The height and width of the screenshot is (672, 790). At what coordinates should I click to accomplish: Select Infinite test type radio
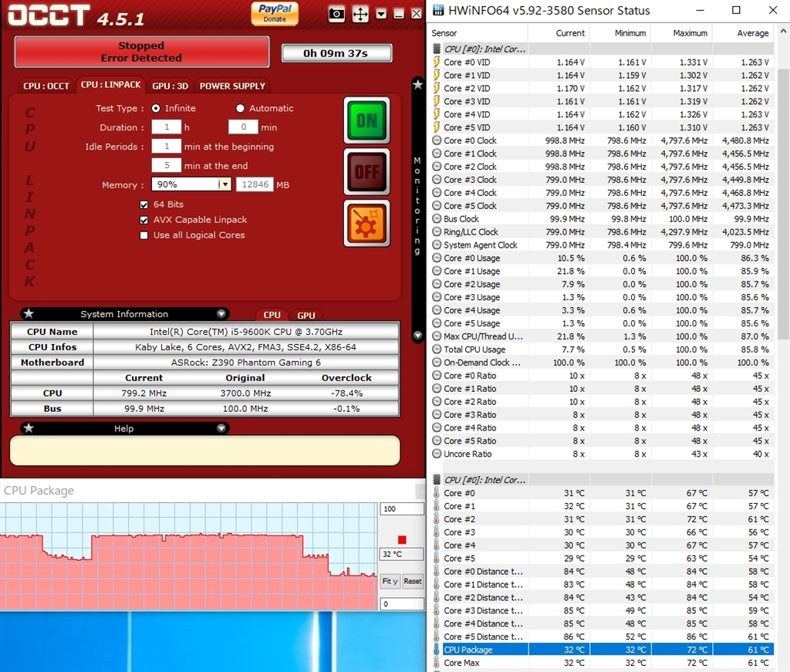(156, 108)
